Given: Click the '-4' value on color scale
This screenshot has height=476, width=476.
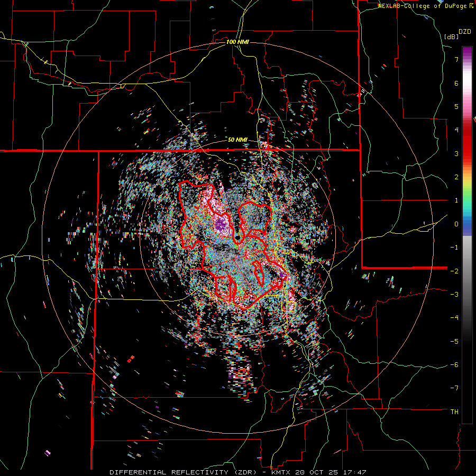Looking at the screenshot, I should (454, 318).
